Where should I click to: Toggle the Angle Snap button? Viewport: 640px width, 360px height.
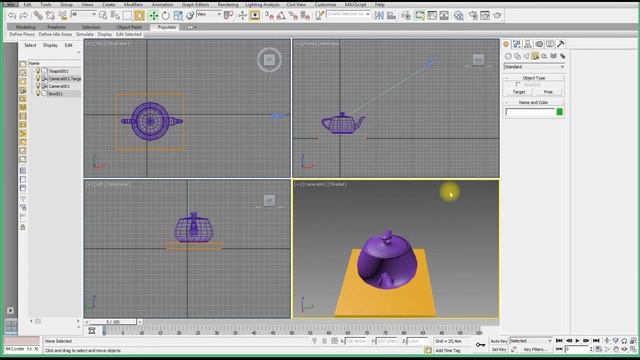[281, 16]
